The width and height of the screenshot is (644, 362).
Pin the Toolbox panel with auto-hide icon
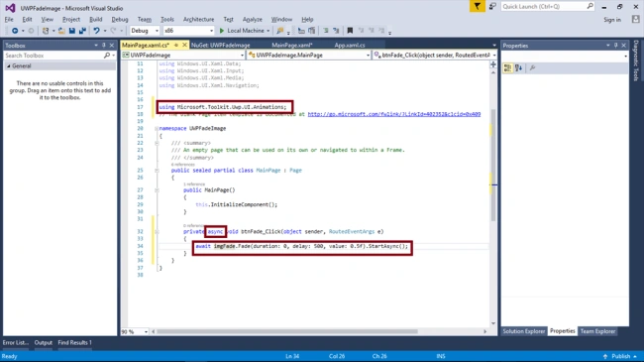click(x=103, y=46)
